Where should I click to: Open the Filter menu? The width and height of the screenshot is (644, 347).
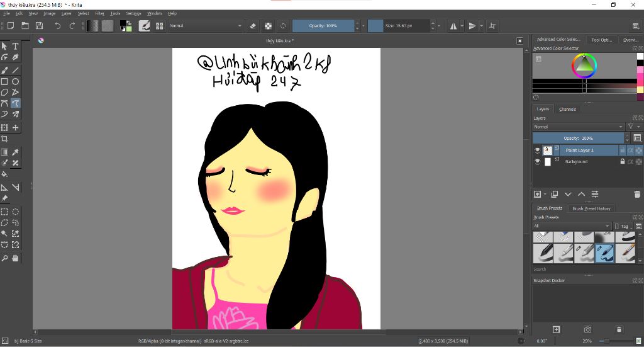(x=100, y=14)
